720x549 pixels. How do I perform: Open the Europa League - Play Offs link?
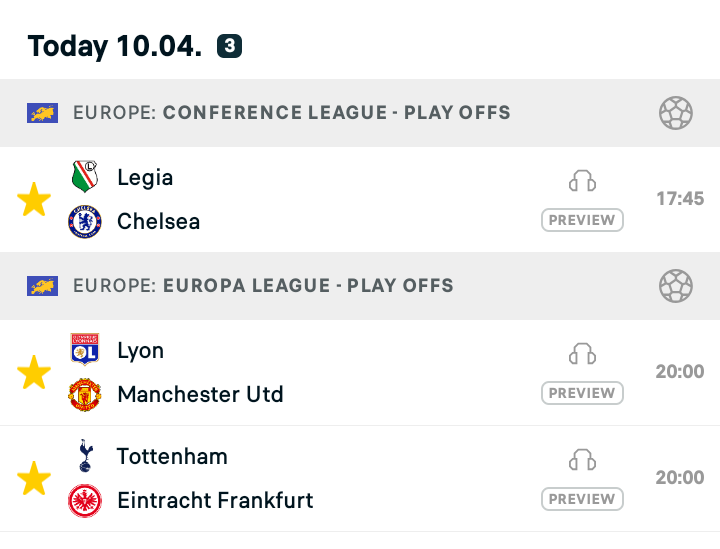pos(308,286)
